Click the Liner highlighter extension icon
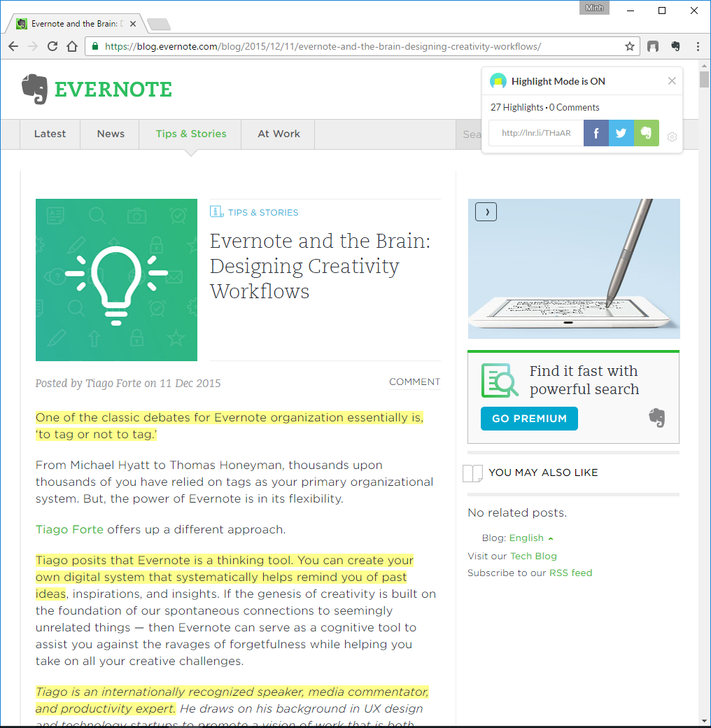Viewport: 711px width, 728px height. click(653, 46)
